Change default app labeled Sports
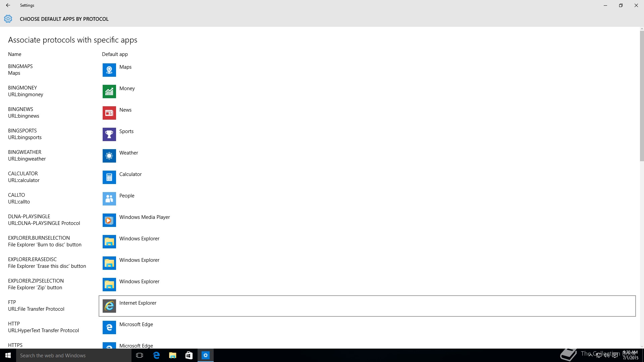The height and width of the screenshot is (362, 644). pyautogui.click(x=126, y=131)
